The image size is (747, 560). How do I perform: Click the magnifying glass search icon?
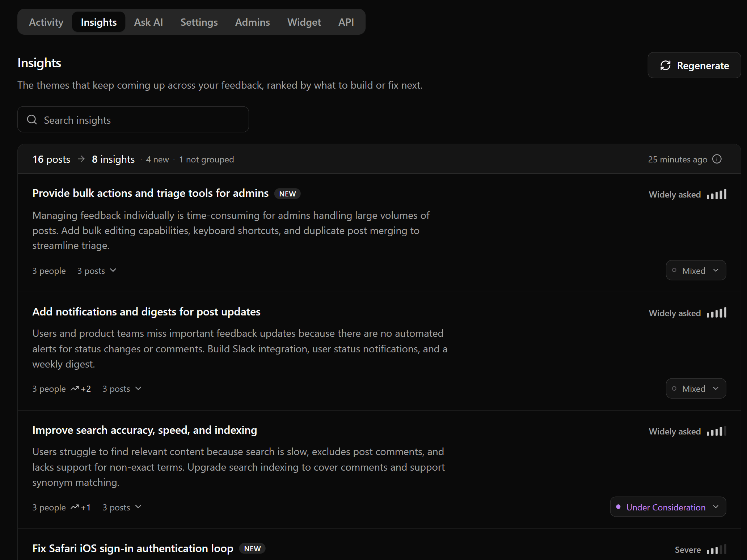tap(32, 119)
